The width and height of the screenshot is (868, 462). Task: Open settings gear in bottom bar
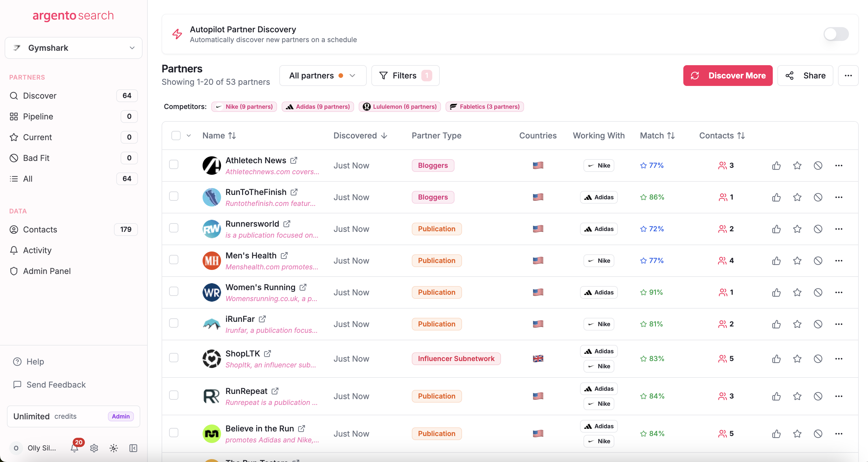(94, 448)
